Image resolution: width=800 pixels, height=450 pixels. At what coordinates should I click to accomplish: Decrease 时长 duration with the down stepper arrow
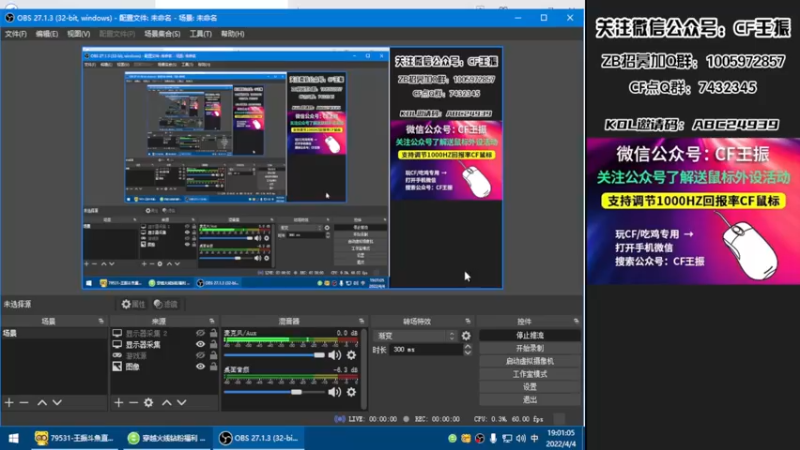click(467, 353)
